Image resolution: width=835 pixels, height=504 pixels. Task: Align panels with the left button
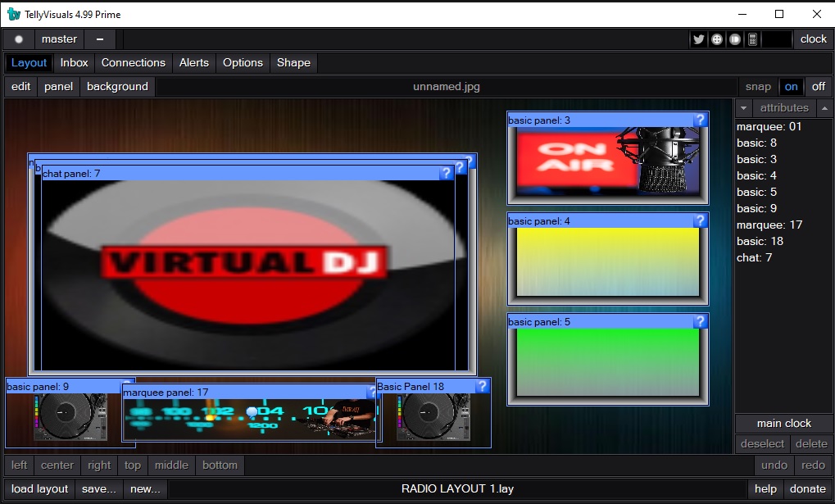[19, 465]
